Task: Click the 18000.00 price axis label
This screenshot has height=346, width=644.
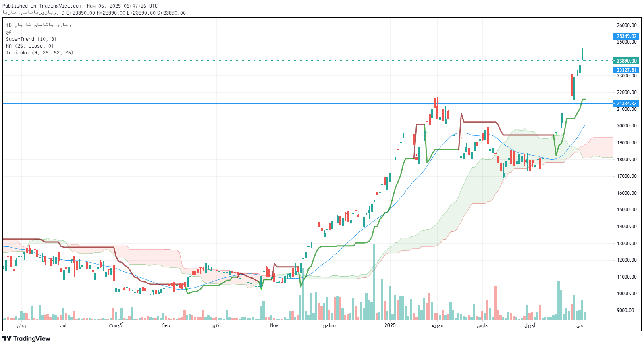Action: (627, 160)
